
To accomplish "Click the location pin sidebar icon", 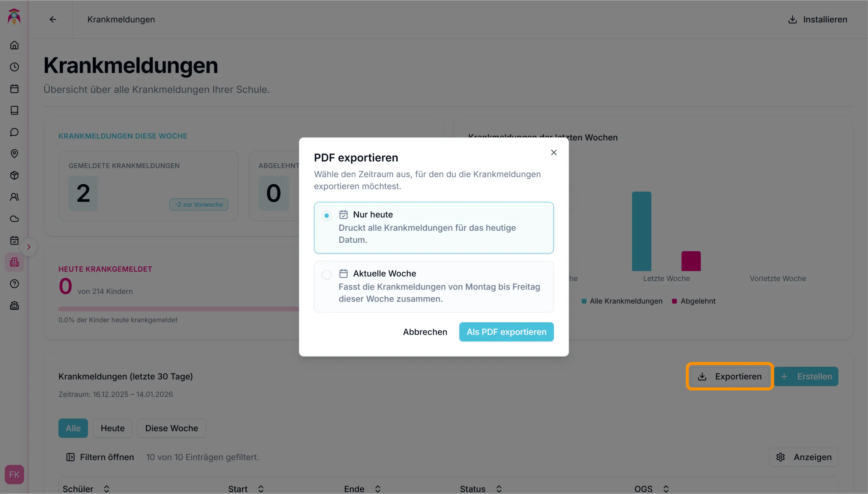I will point(14,154).
